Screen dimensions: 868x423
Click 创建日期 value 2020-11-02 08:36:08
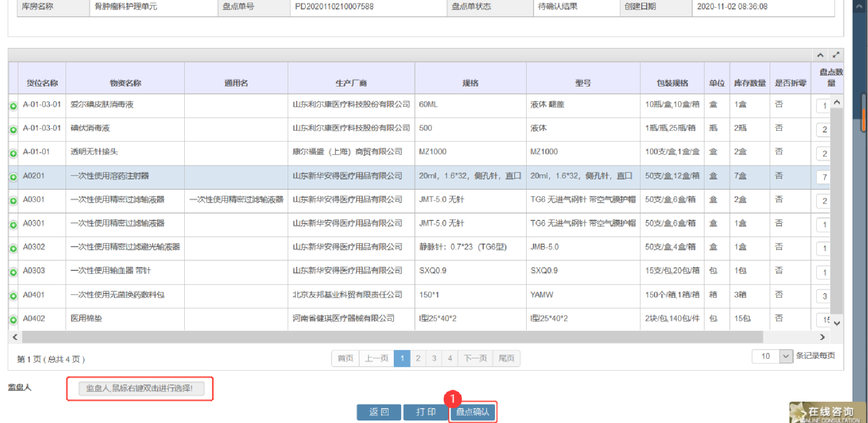tap(732, 6)
